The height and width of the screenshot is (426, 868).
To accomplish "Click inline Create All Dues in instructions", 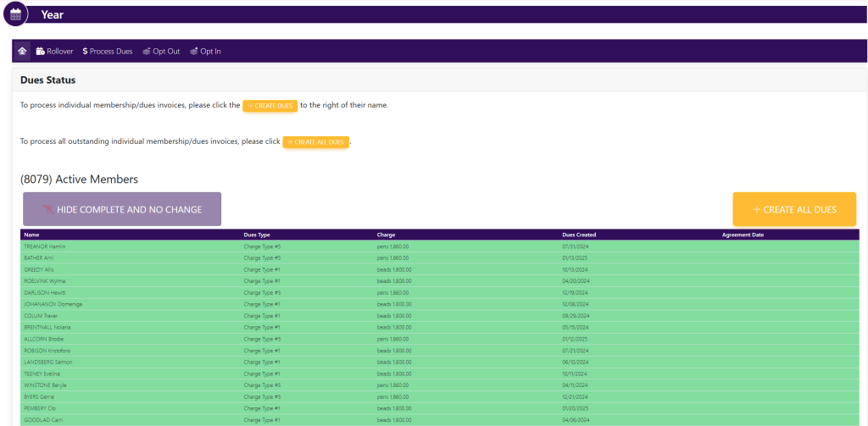I will tap(315, 142).
